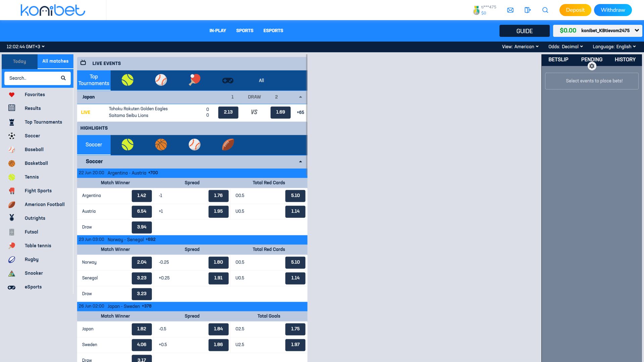The height and width of the screenshot is (362, 644).
Task: Open the mail inbox icon
Action: (x=510, y=10)
